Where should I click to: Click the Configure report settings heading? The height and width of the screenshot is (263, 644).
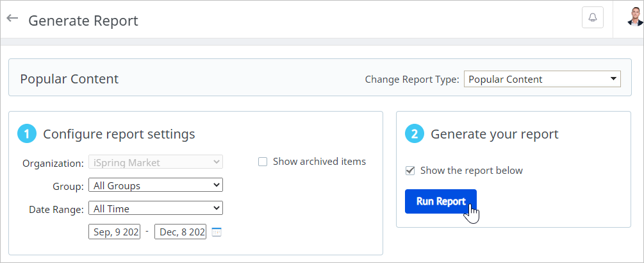[119, 134]
